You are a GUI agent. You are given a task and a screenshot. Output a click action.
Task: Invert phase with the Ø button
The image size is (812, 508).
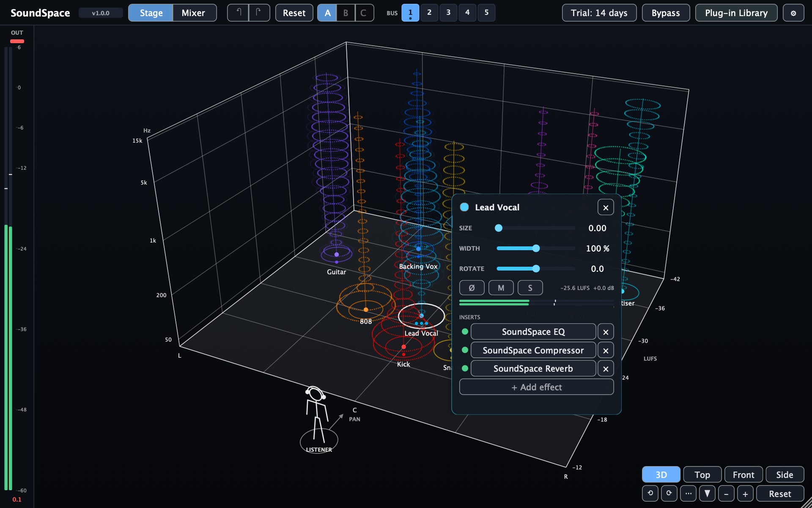coord(472,288)
